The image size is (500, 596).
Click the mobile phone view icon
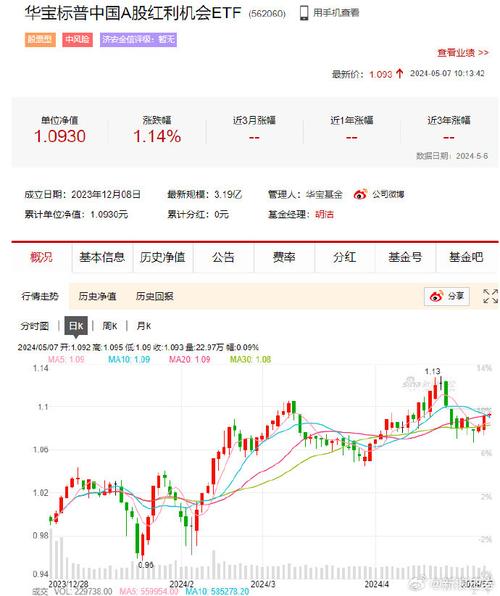(x=303, y=13)
